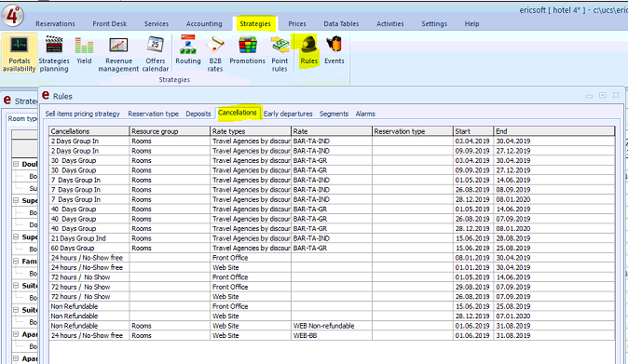
Task: Select 30 Days Group row starting 03.04.2019
Action: pos(332,160)
